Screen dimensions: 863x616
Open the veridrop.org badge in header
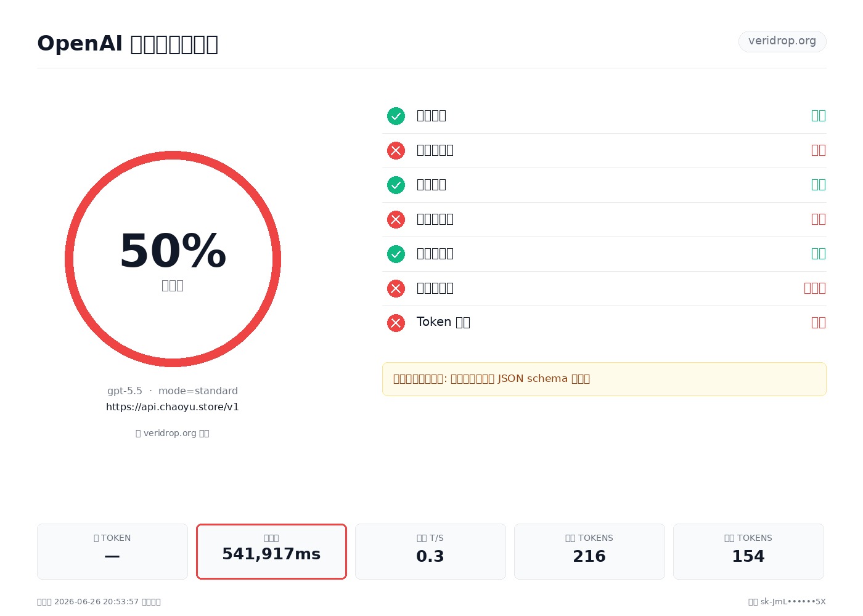pos(782,41)
